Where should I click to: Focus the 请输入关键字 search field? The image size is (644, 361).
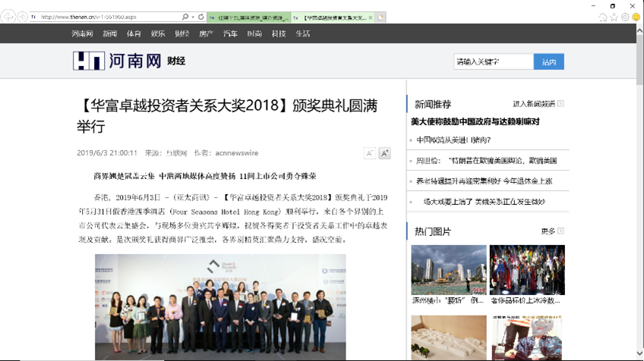pos(494,61)
